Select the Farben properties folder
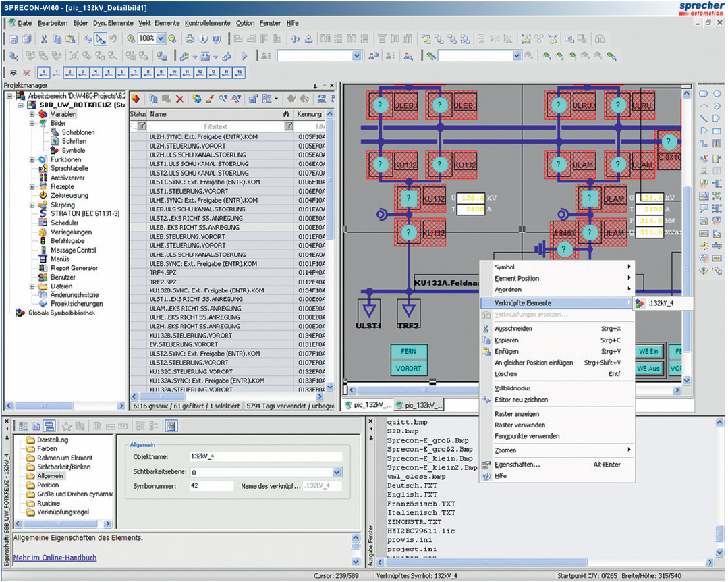Screen dimensions: 728x582 click(x=47, y=449)
